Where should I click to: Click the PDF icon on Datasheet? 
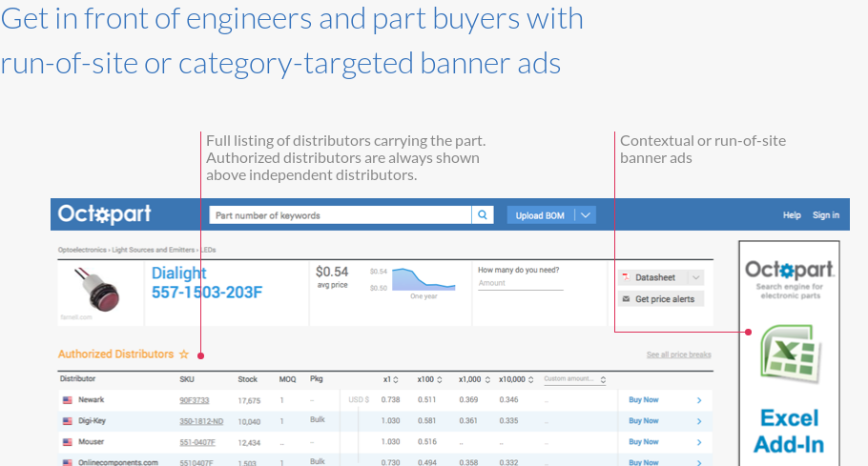click(x=626, y=277)
